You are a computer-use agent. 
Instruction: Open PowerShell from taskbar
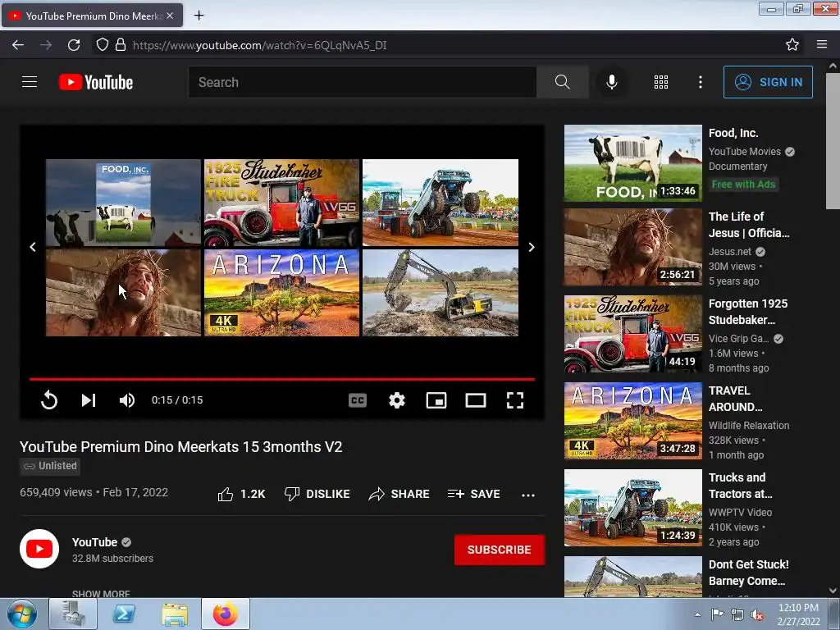[124, 614]
